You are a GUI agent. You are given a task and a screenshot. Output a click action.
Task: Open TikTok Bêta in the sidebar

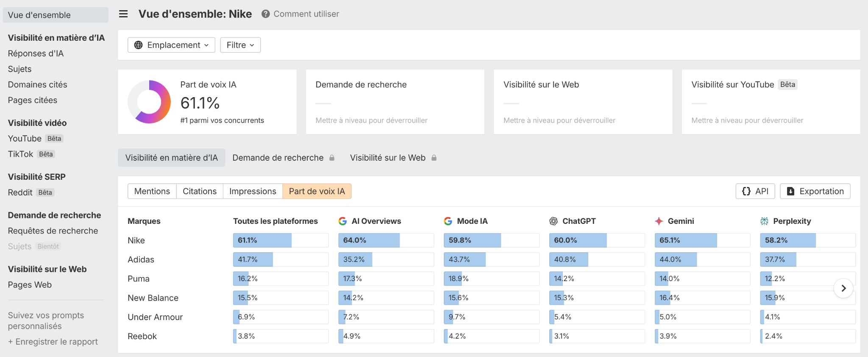pyautogui.click(x=31, y=154)
